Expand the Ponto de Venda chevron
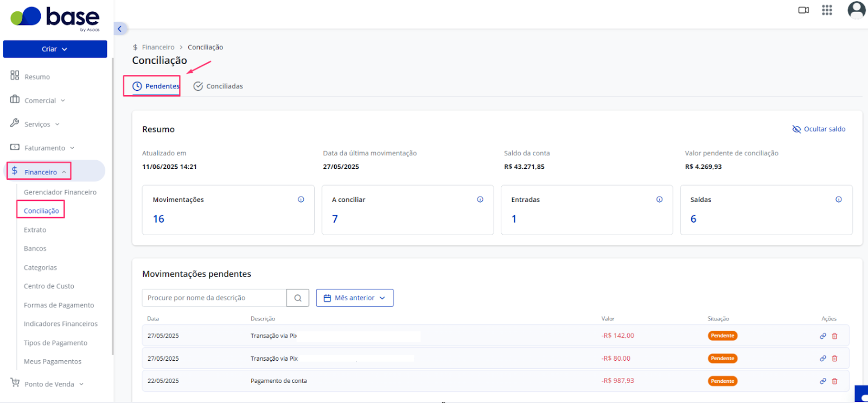The height and width of the screenshot is (403, 868). pos(81,384)
